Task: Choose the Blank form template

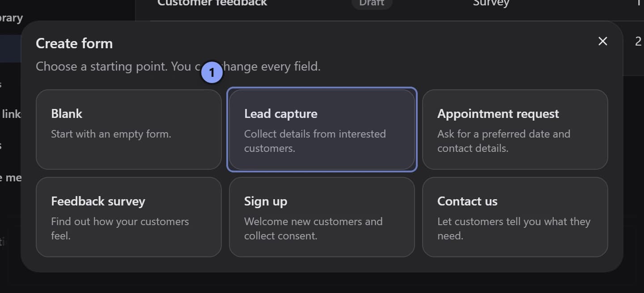Action: (x=129, y=130)
